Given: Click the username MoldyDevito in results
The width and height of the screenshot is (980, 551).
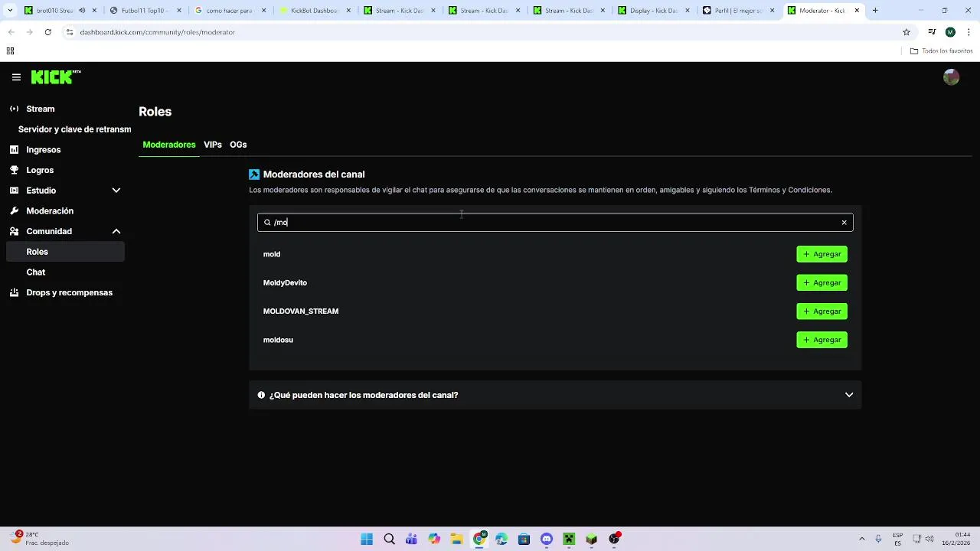Looking at the screenshot, I should click(x=285, y=282).
